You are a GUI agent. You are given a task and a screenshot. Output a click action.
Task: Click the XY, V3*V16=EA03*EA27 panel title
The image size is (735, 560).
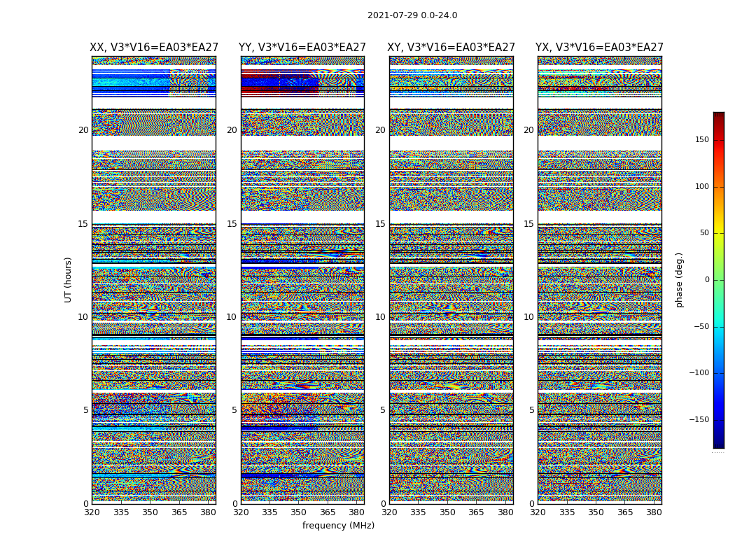[x=451, y=48]
